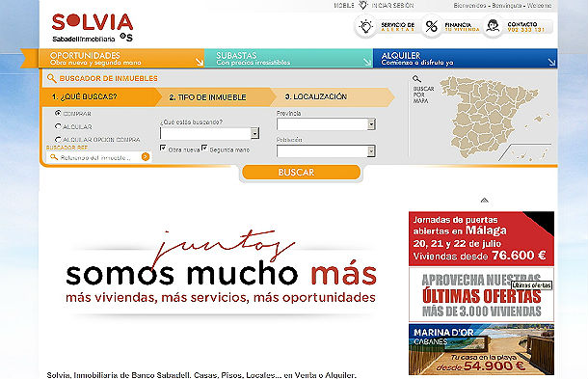
Task: Click the small up arrow above the banners
Action: [485, 200]
